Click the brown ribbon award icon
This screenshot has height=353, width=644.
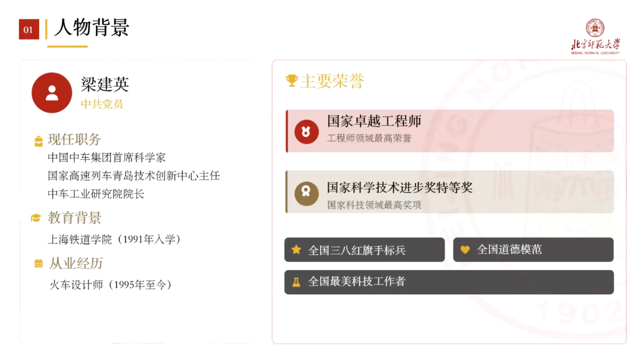pos(306,193)
